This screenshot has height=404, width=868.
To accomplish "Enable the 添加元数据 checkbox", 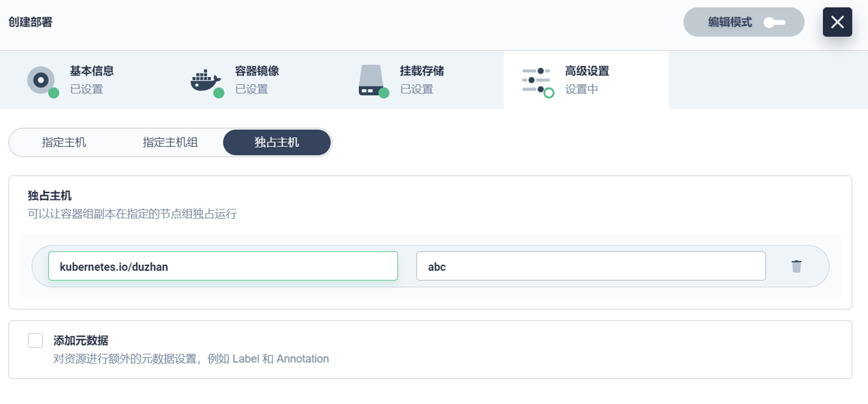I will point(35,341).
